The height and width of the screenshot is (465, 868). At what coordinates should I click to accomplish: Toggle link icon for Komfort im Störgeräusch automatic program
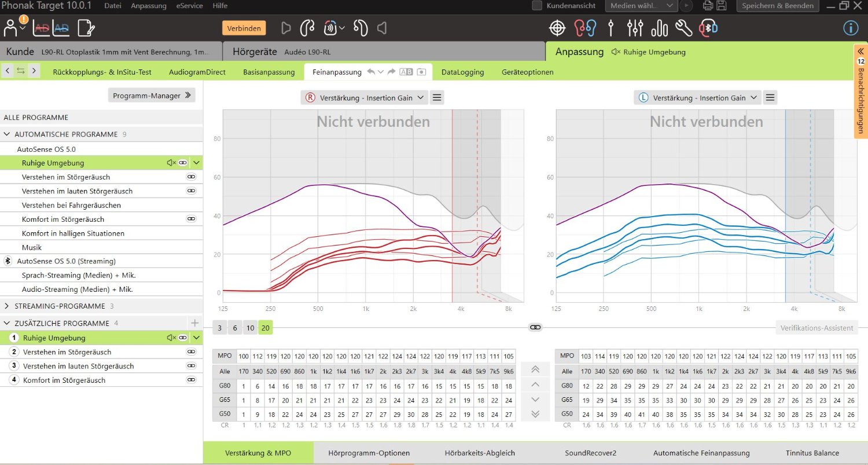[191, 219]
